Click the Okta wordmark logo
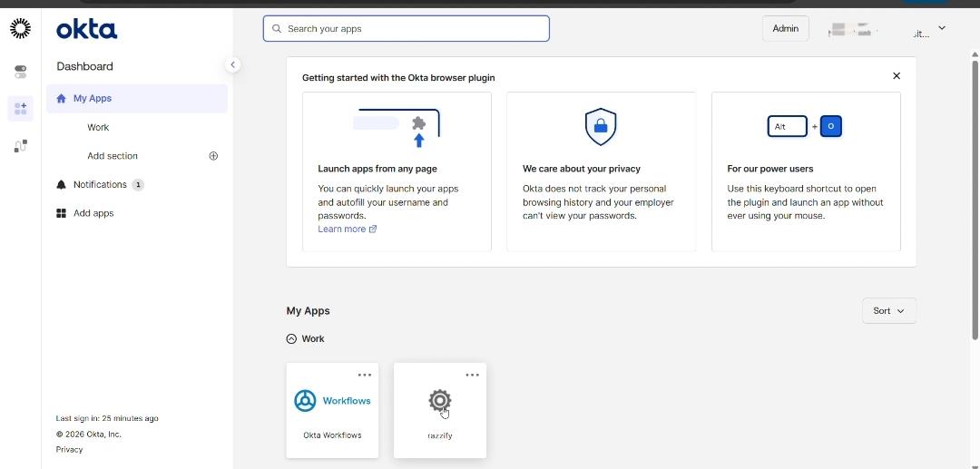Image resolution: width=980 pixels, height=469 pixels. pos(86,29)
